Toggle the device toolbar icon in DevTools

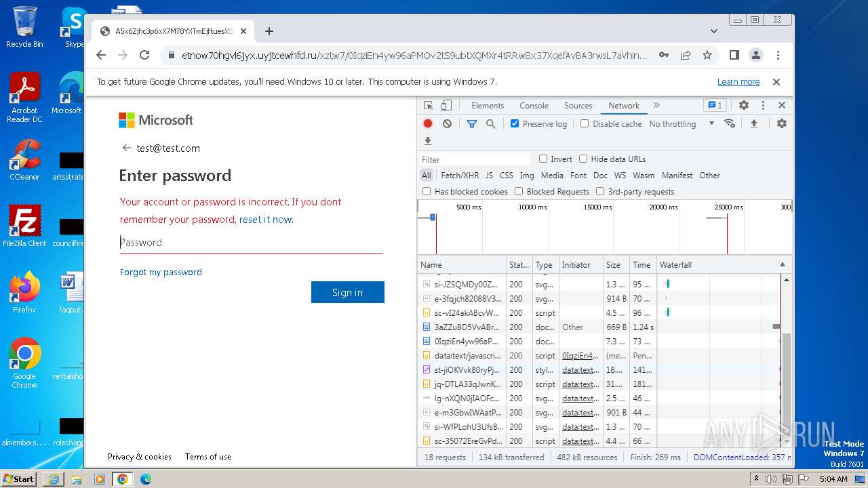tap(446, 106)
